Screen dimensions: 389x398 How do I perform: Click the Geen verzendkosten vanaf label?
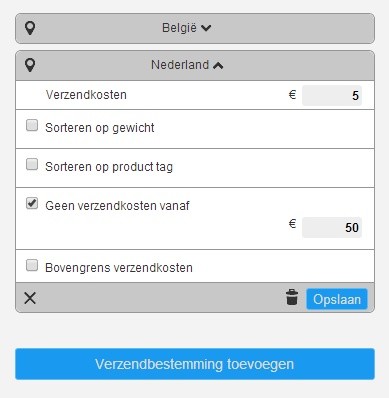pos(117,206)
